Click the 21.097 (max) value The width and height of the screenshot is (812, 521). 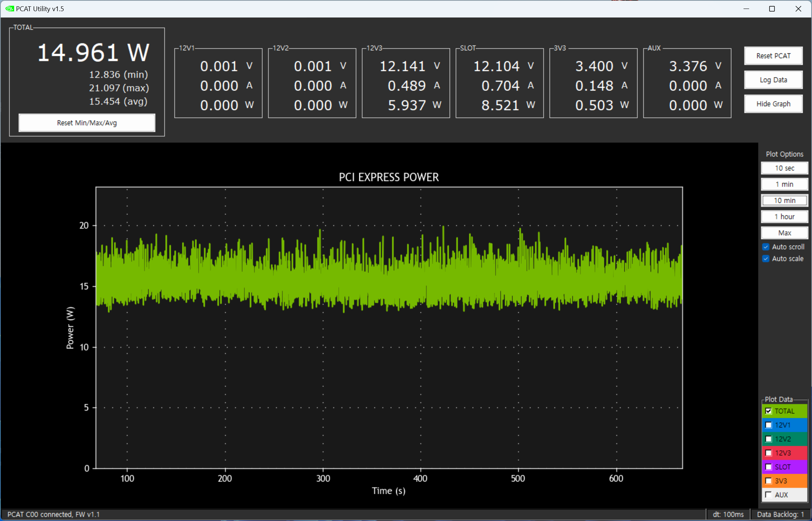(x=119, y=88)
